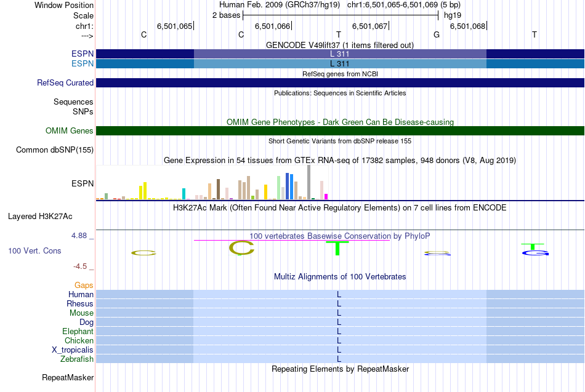Click the Multiz Alignments of 100 Vertebrates title
This screenshot has width=585, height=392.
[340, 277]
